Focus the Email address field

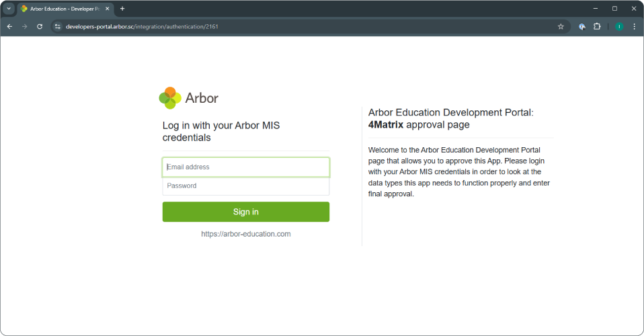246,167
